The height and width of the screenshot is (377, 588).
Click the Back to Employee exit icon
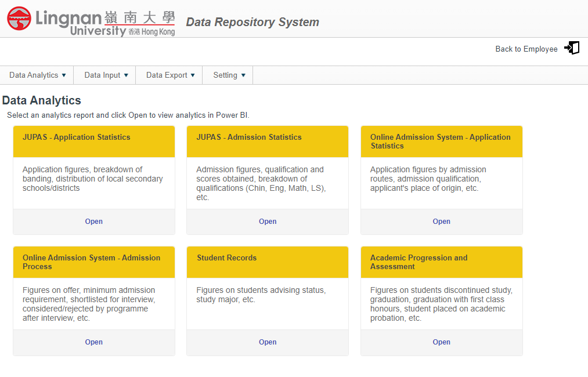point(572,48)
